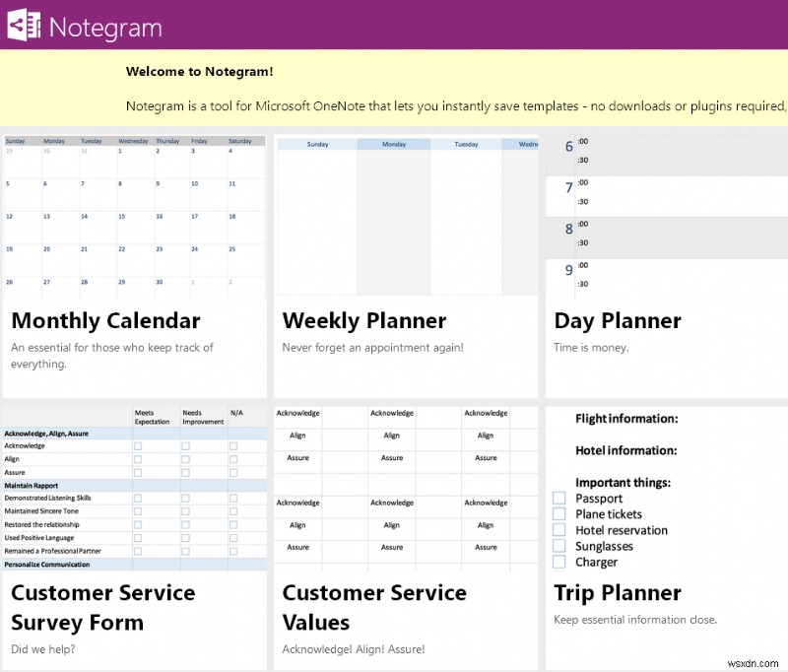Open the Monthly Calendar title link

point(105,321)
